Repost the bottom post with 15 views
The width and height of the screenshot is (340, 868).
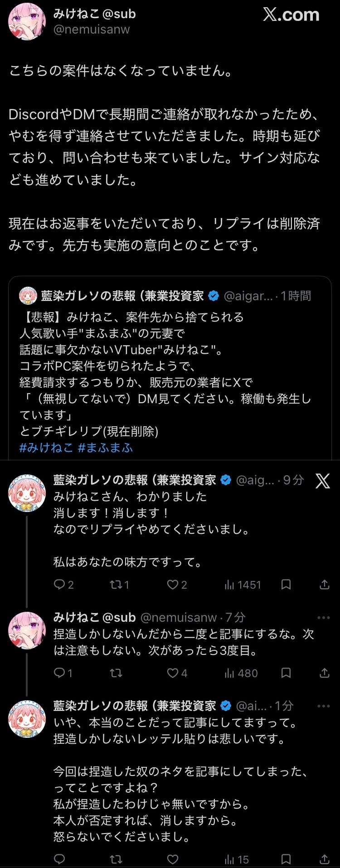coord(116,859)
